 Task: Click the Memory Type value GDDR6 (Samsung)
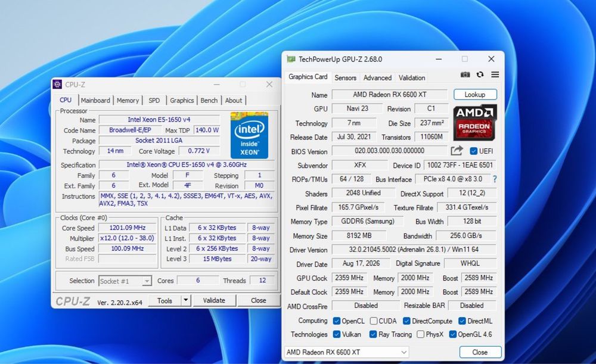(x=368, y=221)
